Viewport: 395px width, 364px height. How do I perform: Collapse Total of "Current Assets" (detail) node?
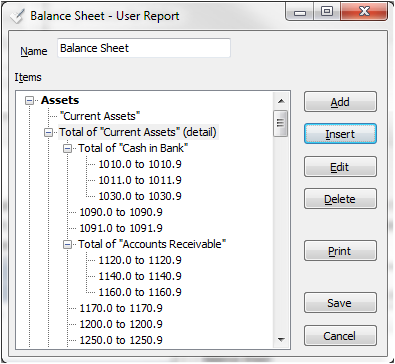click(49, 133)
